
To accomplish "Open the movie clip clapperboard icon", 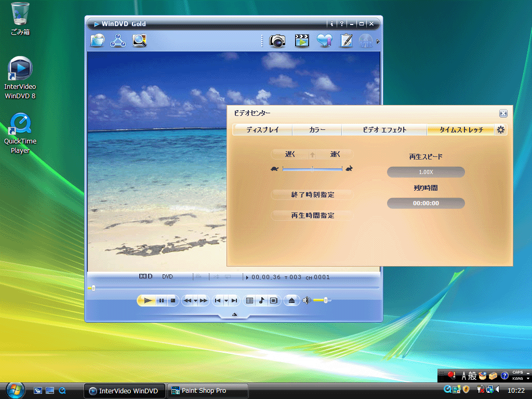I will point(302,41).
